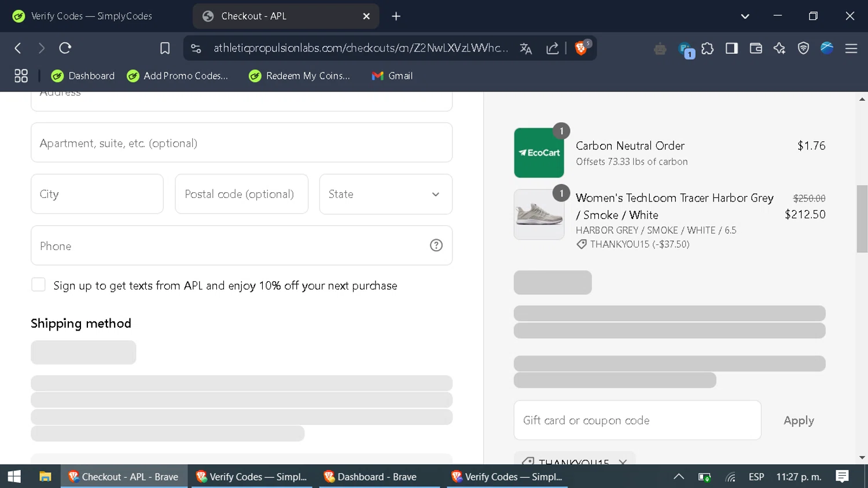
Task: Click the Phone input field
Action: [x=241, y=245]
